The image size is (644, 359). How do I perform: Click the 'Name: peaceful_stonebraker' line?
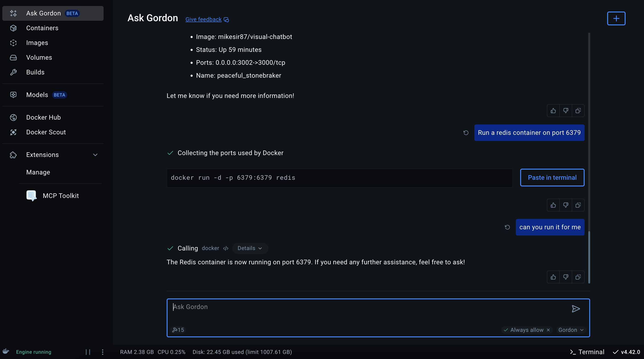pyautogui.click(x=238, y=75)
